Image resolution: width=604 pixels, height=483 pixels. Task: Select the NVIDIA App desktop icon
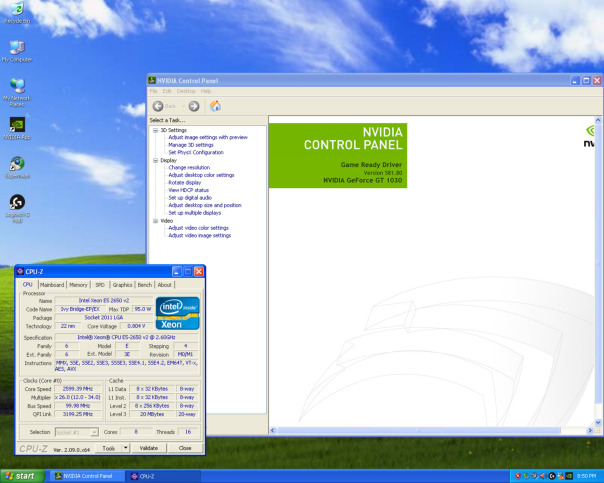17,125
